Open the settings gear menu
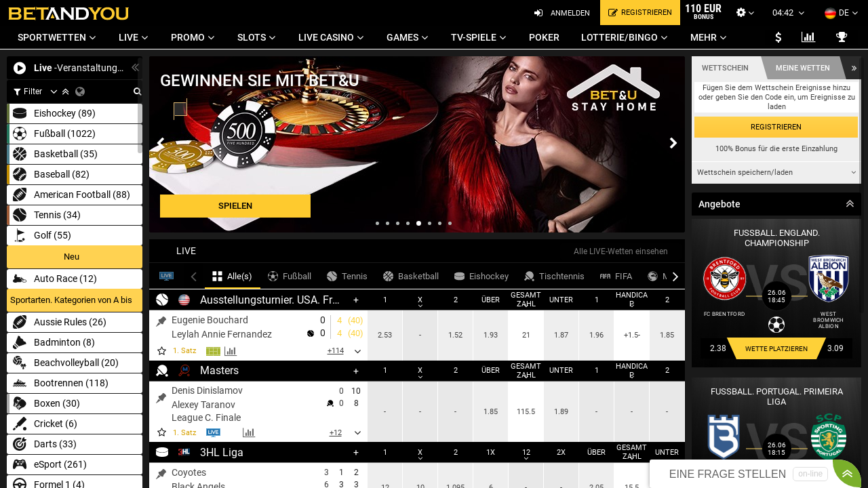This screenshot has height=488, width=868. (x=741, y=13)
